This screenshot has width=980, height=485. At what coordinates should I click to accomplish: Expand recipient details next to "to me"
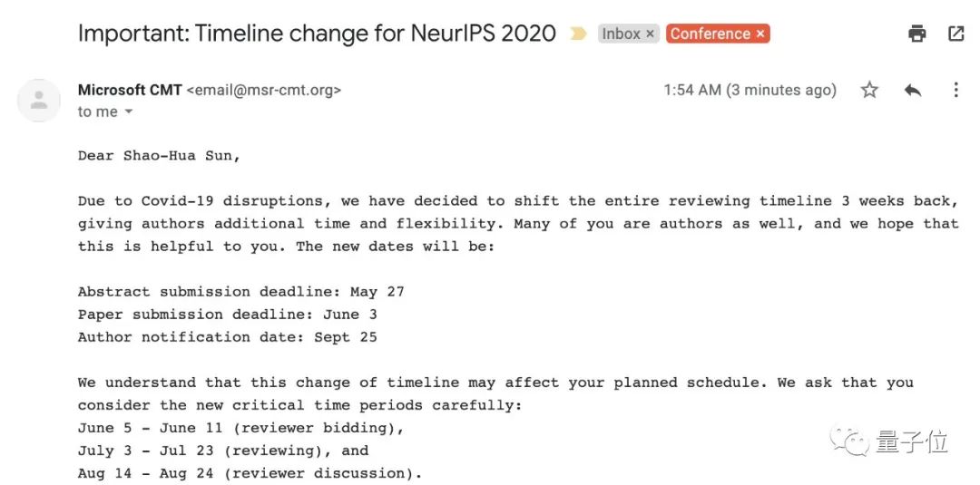coord(128,112)
